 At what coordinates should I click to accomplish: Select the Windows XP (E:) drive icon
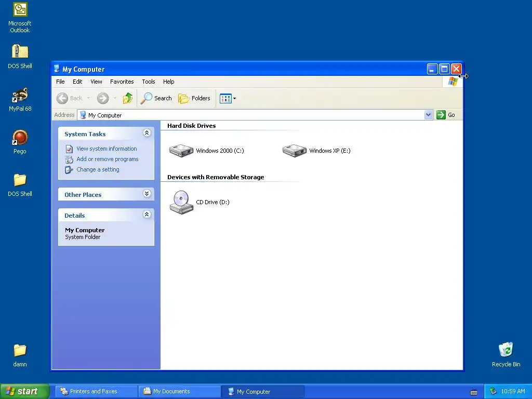click(x=295, y=151)
